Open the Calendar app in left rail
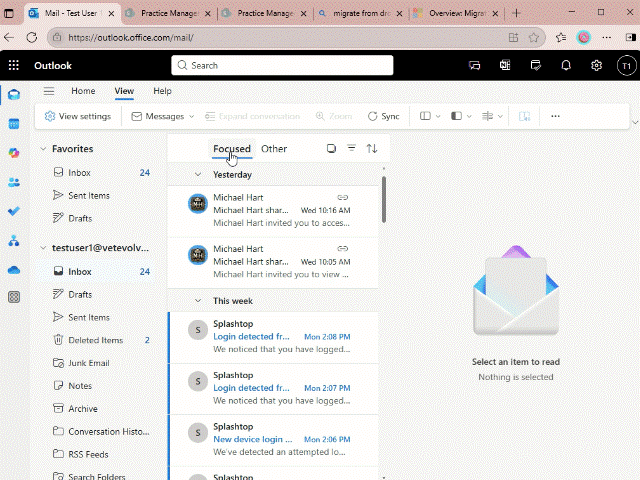The image size is (640, 480). point(14,124)
